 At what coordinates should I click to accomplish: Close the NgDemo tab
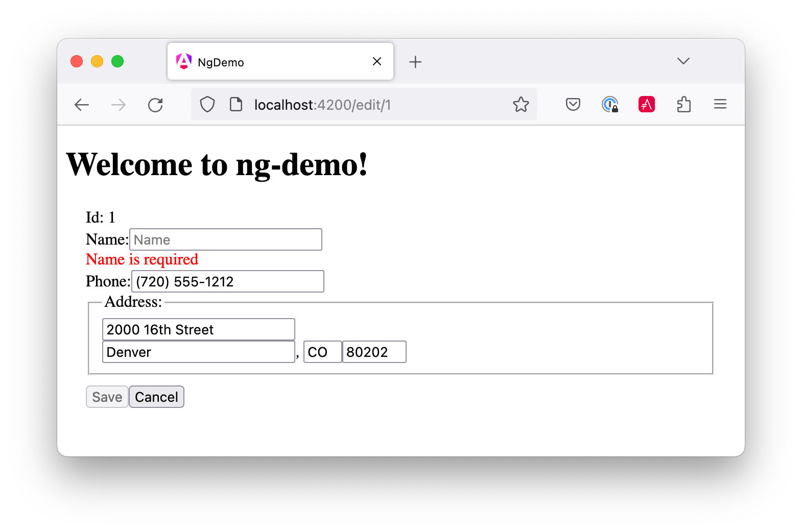click(x=377, y=61)
